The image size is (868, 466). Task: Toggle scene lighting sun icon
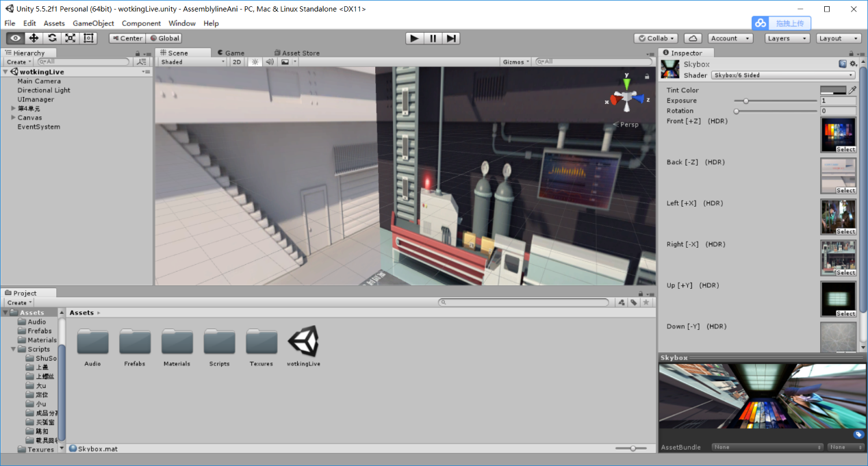pos(255,62)
